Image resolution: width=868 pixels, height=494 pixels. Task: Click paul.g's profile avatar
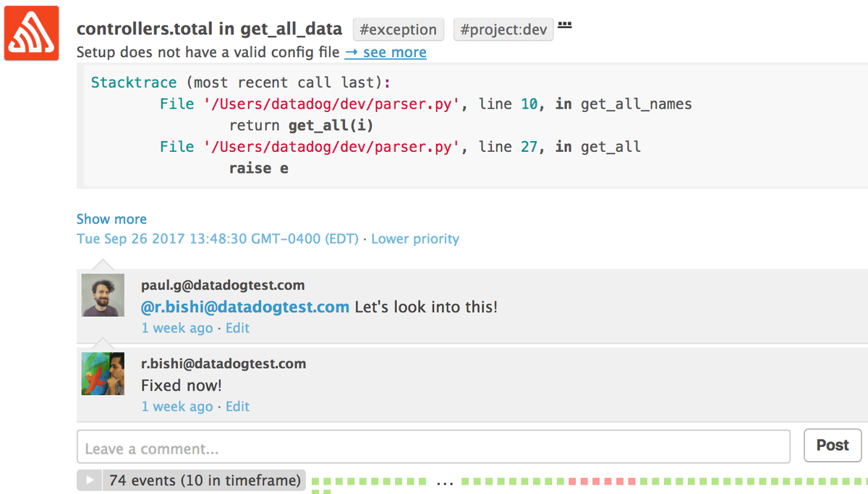tap(103, 295)
